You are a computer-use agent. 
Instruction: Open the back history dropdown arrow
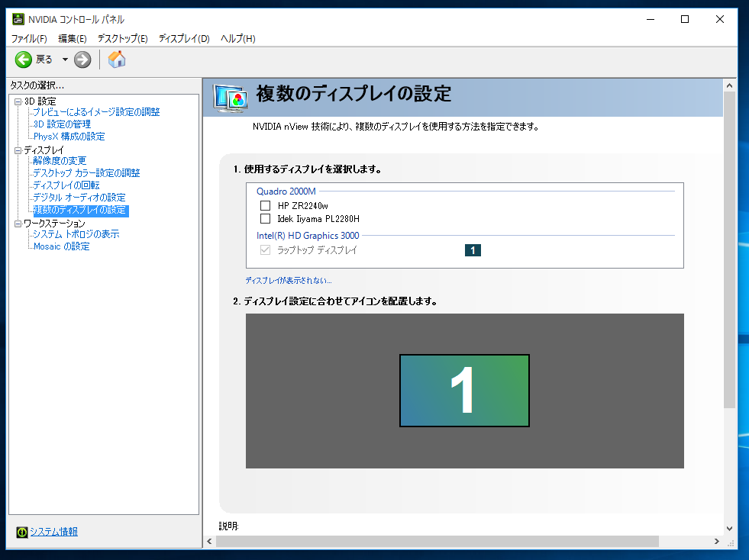[x=65, y=60]
